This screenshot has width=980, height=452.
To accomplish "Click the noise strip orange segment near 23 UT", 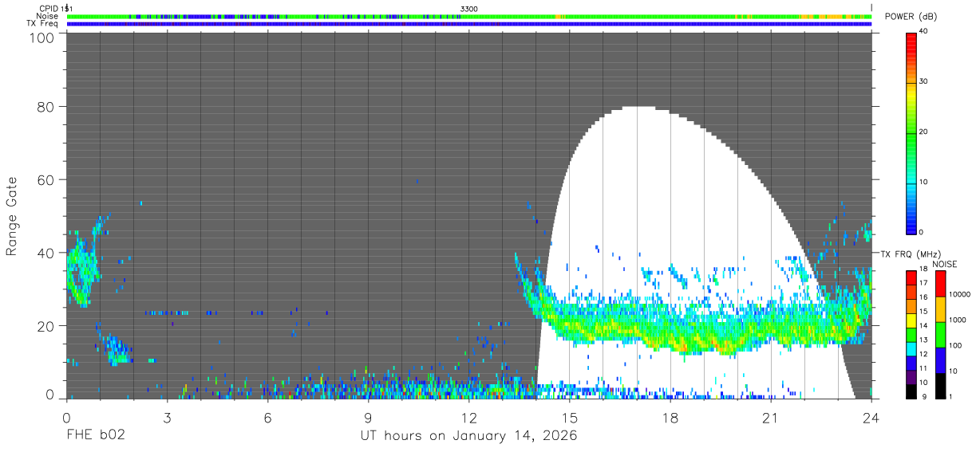I will (834, 16).
